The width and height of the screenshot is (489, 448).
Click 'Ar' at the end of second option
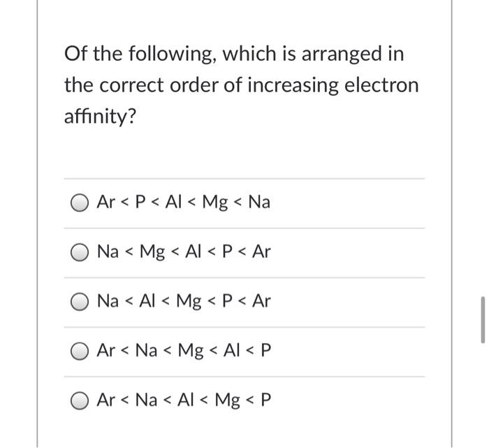click(x=261, y=252)
